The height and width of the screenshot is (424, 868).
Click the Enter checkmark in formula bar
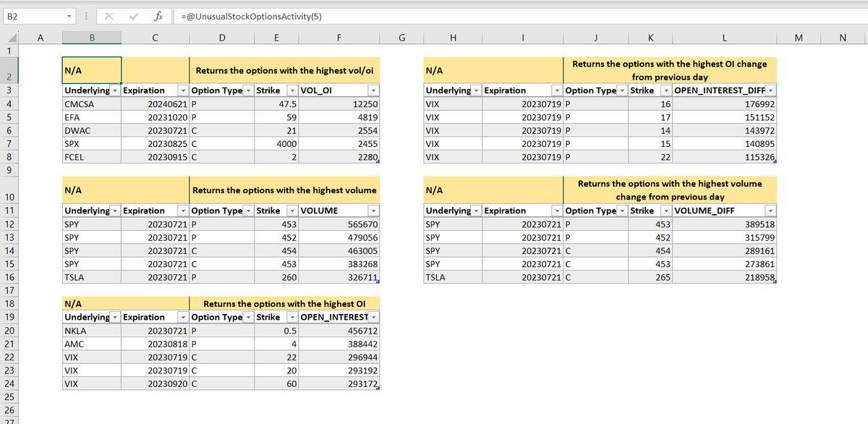(x=133, y=16)
